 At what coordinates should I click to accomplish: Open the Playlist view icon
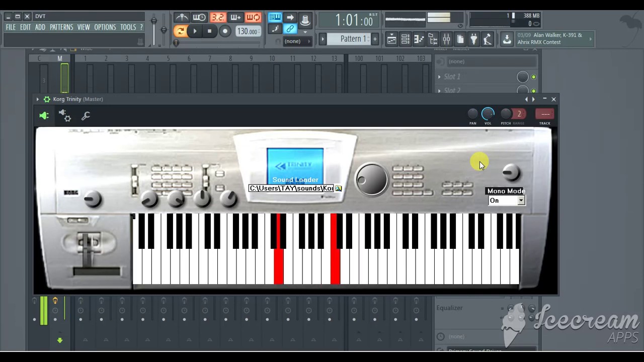coord(391,39)
